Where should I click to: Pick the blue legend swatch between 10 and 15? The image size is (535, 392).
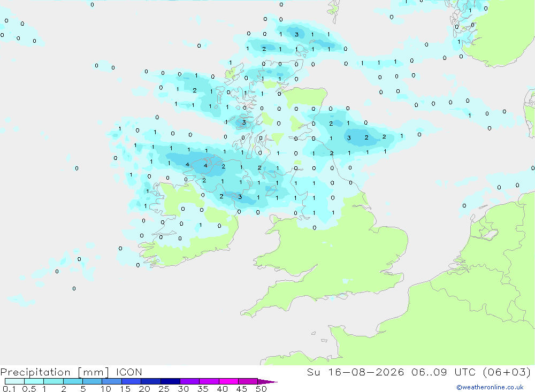(112, 381)
